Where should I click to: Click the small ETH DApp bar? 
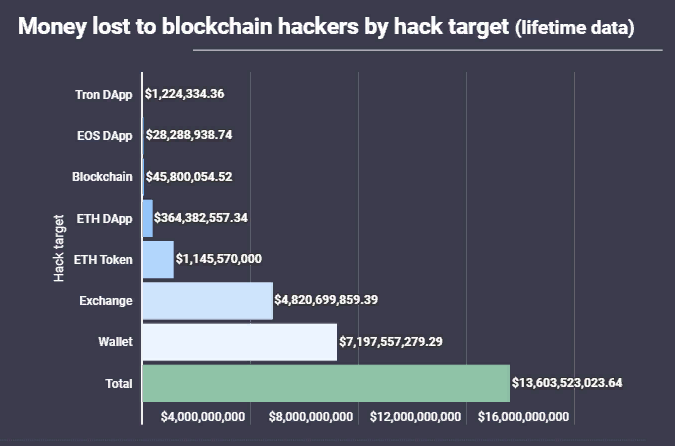pos(148,217)
